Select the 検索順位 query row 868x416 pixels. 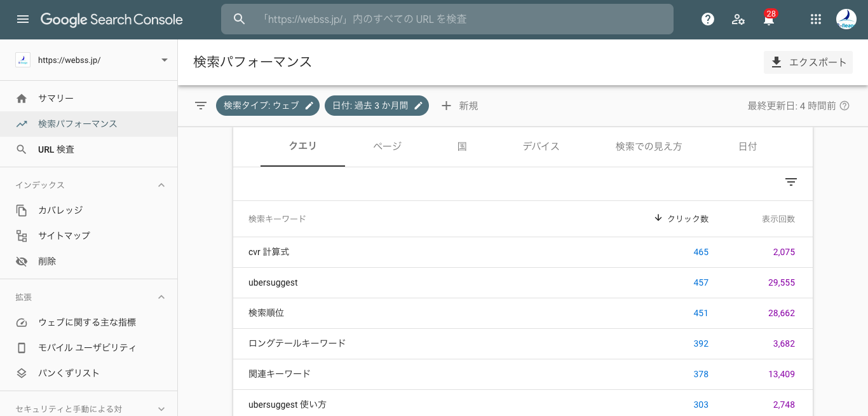pos(523,314)
